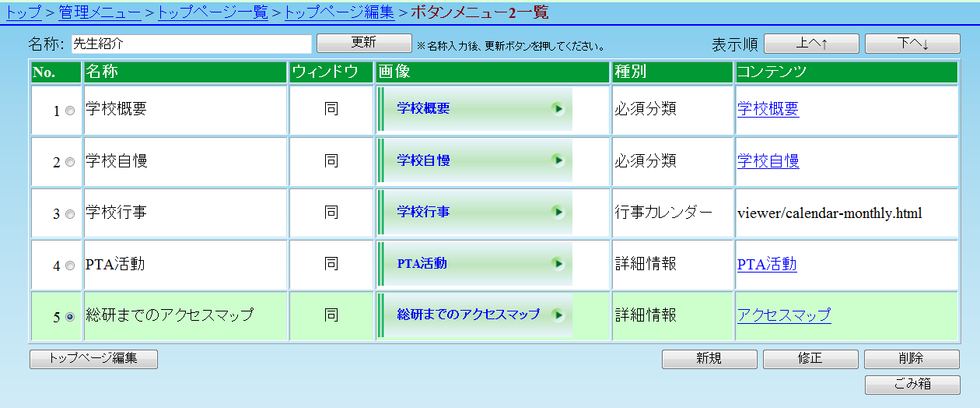Open PTA活動 content link
Viewport: 980px width, 408px height.
click(x=767, y=264)
